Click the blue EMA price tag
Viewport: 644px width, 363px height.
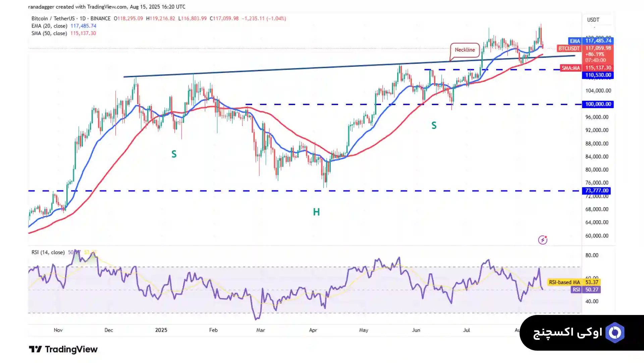[575, 41]
